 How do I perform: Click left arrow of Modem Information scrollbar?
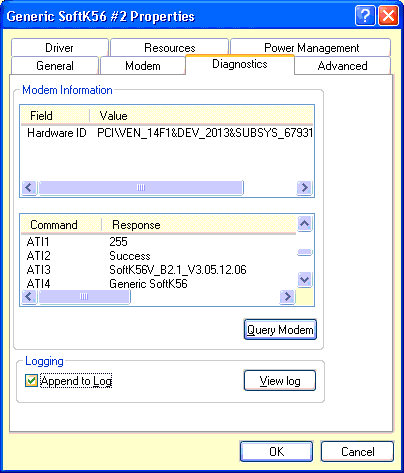click(x=29, y=188)
